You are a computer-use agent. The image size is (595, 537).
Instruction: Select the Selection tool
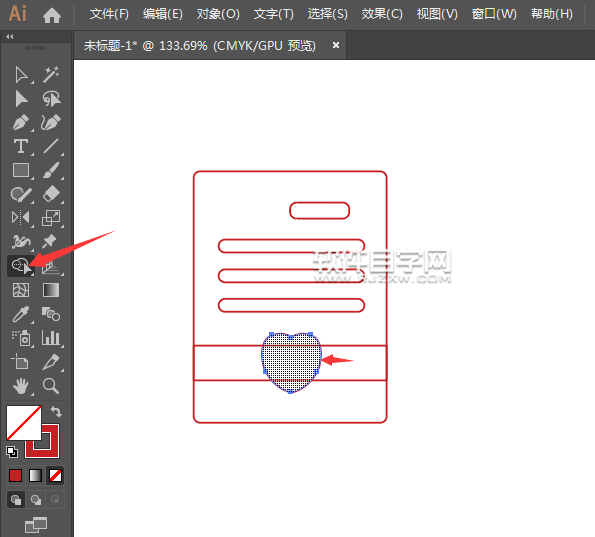tap(21, 75)
